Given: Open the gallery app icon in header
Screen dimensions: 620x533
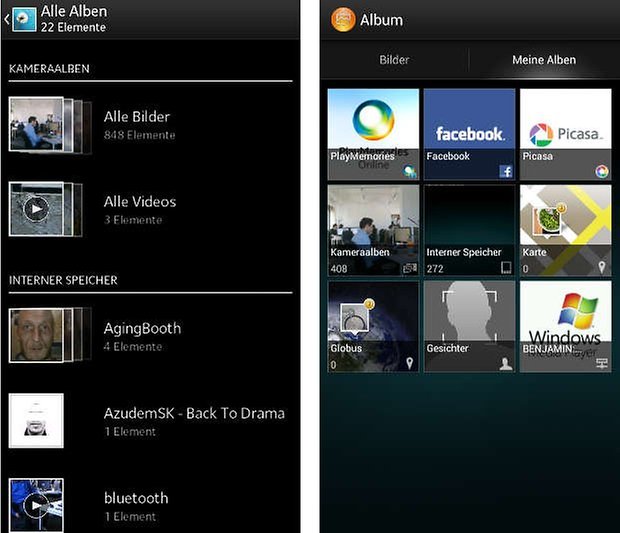Looking at the screenshot, I should (x=25, y=19).
